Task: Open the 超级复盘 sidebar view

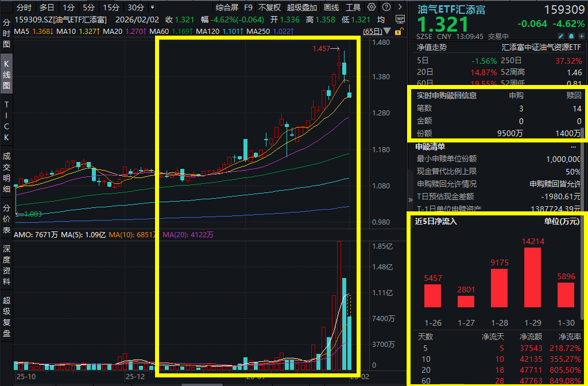Action: pyautogui.click(x=6, y=316)
